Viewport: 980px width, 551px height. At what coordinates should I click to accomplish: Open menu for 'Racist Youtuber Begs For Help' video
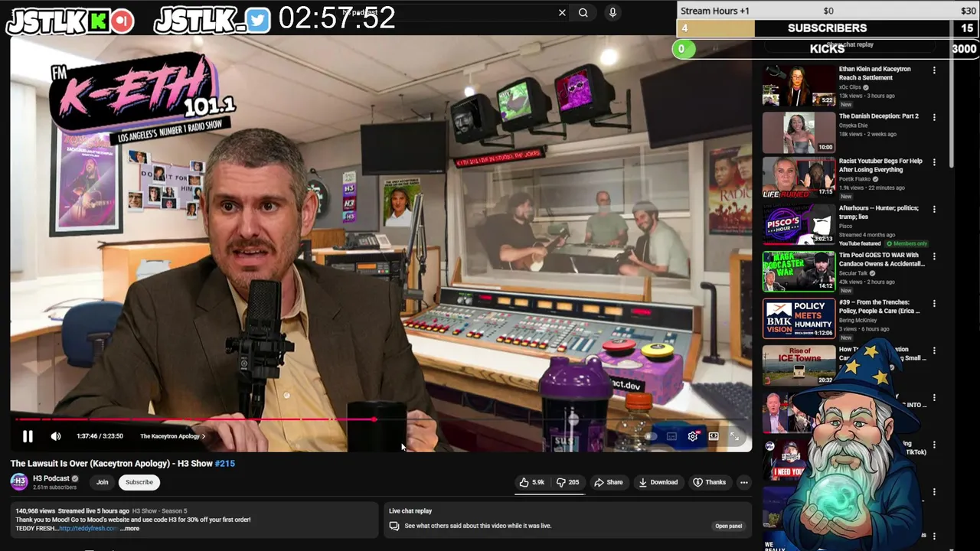pos(934,162)
